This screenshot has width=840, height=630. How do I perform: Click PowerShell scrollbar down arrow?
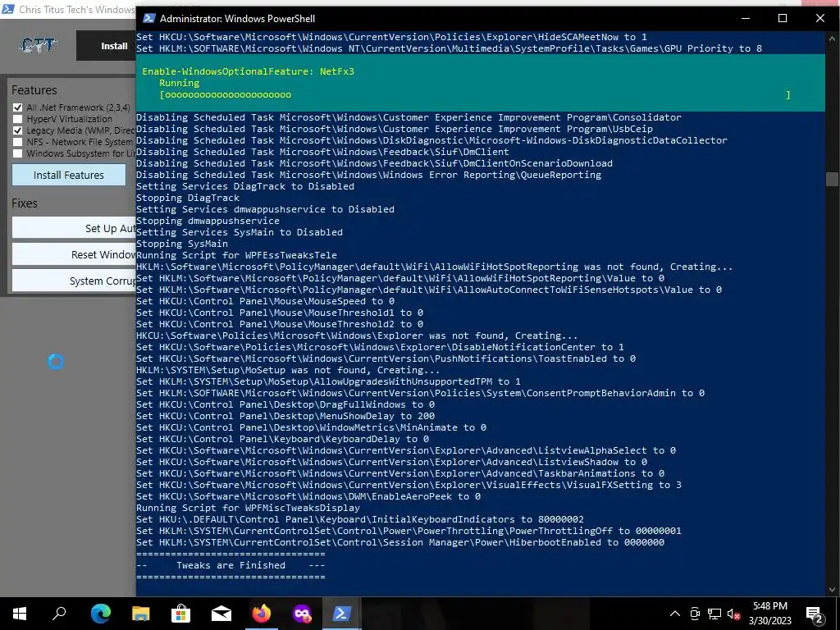(832, 589)
